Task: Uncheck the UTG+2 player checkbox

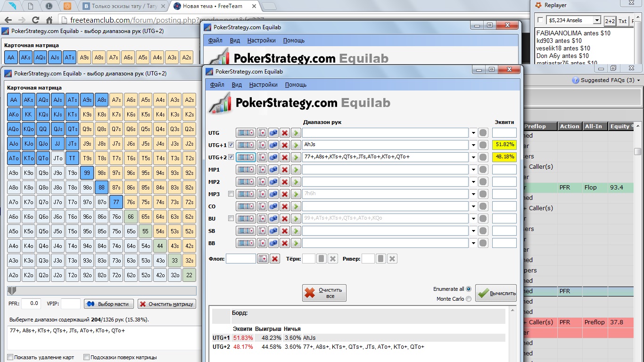Action: tap(231, 157)
